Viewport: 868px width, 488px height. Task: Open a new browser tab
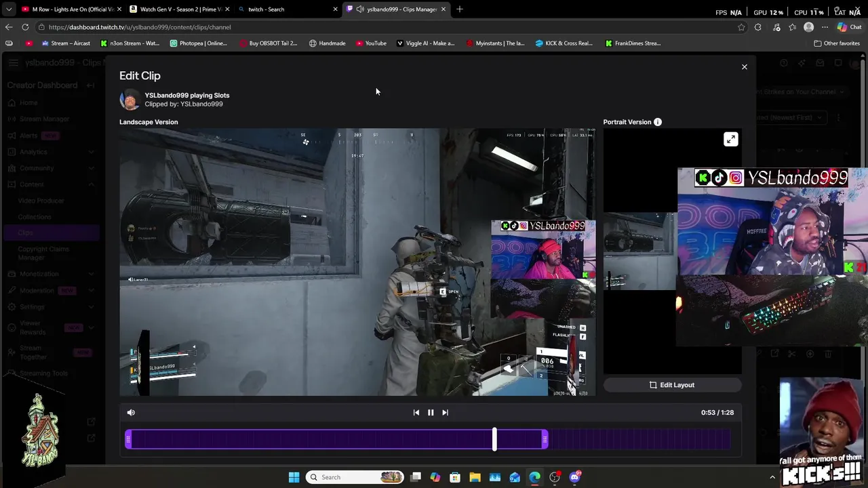coord(460,9)
